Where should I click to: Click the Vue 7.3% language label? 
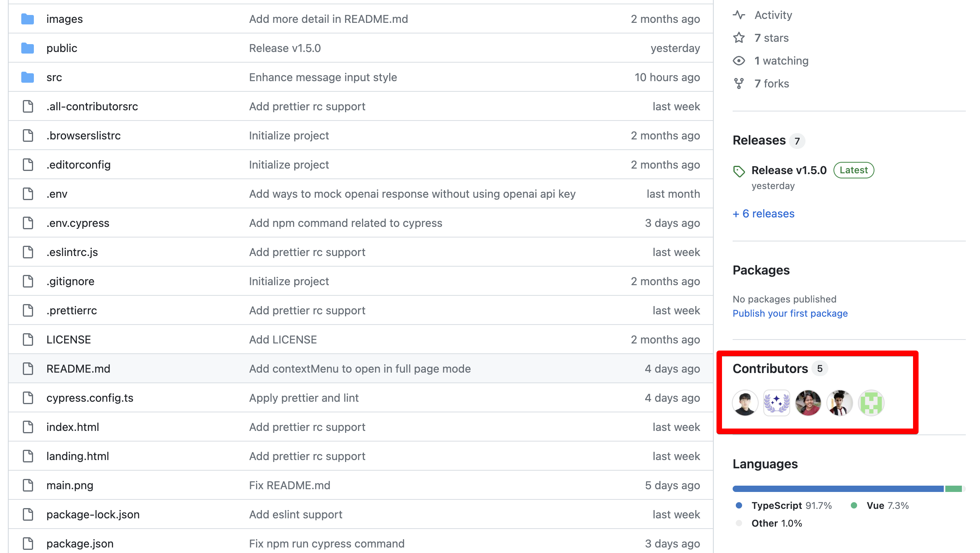click(887, 505)
